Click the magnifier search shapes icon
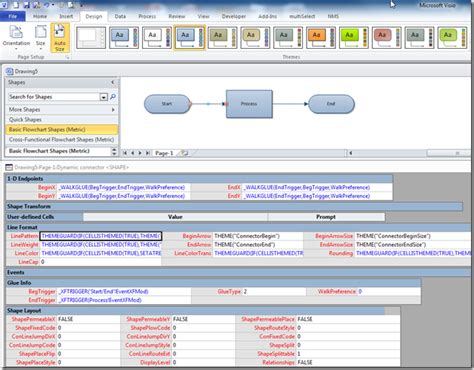 click(113, 97)
